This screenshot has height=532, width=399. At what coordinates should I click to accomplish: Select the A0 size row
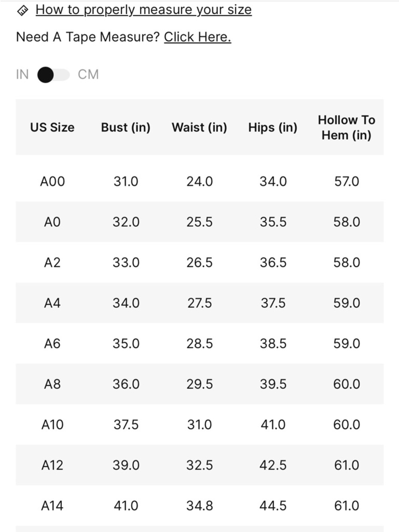click(x=199, y=222)
